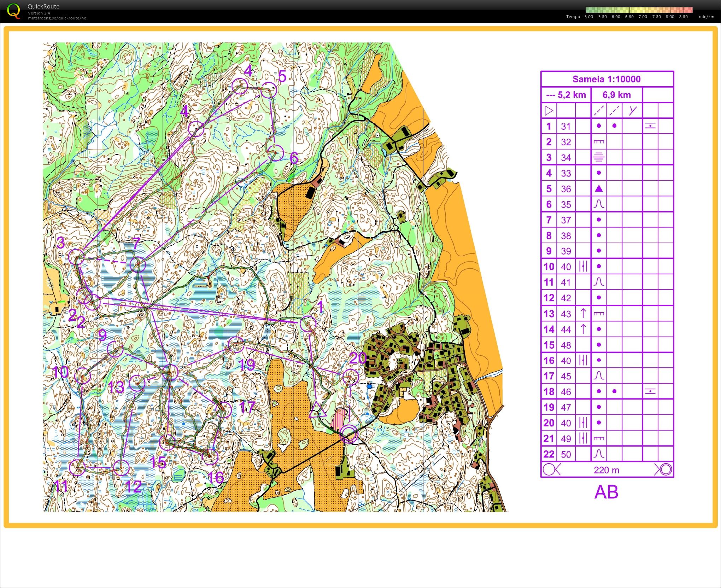Select the 7:00 tempo label

643,17
